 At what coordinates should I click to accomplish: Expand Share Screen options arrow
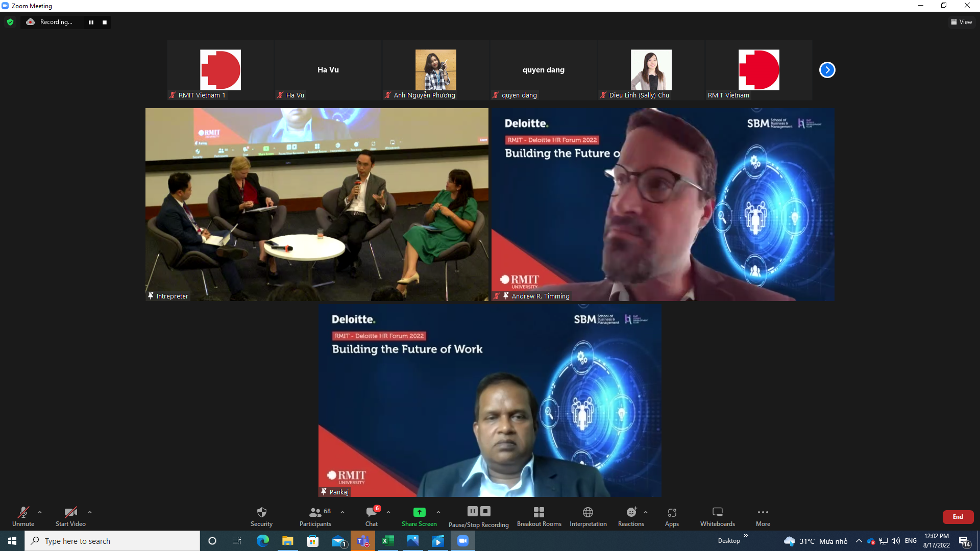(438, 512)
